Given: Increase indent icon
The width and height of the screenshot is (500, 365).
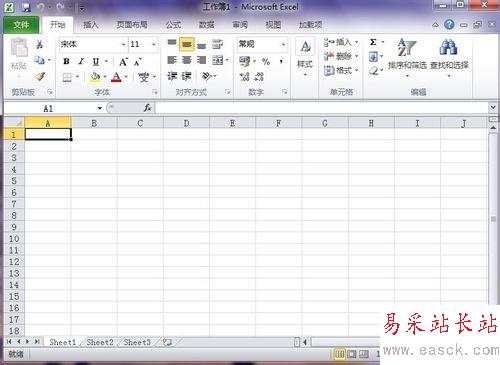Looking at the screenshot, I should (x=186, y=76).
